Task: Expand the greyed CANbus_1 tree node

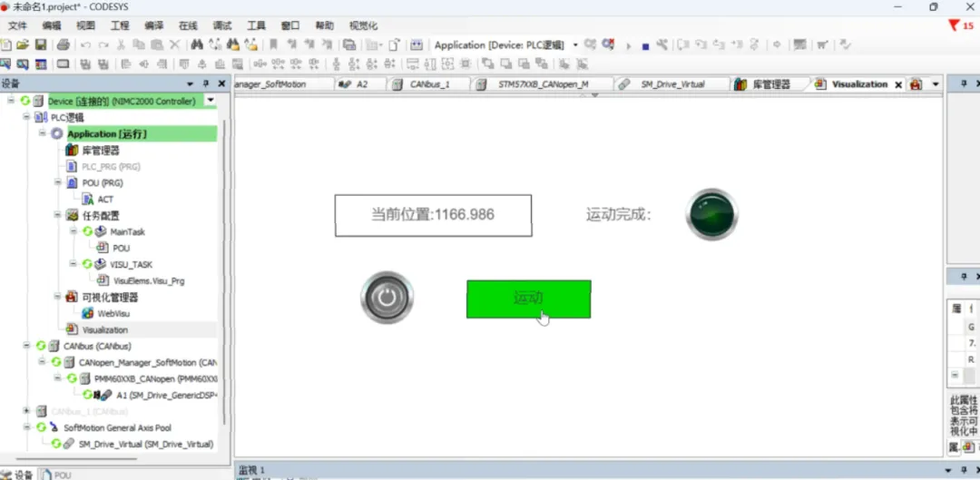Action: 26,411
